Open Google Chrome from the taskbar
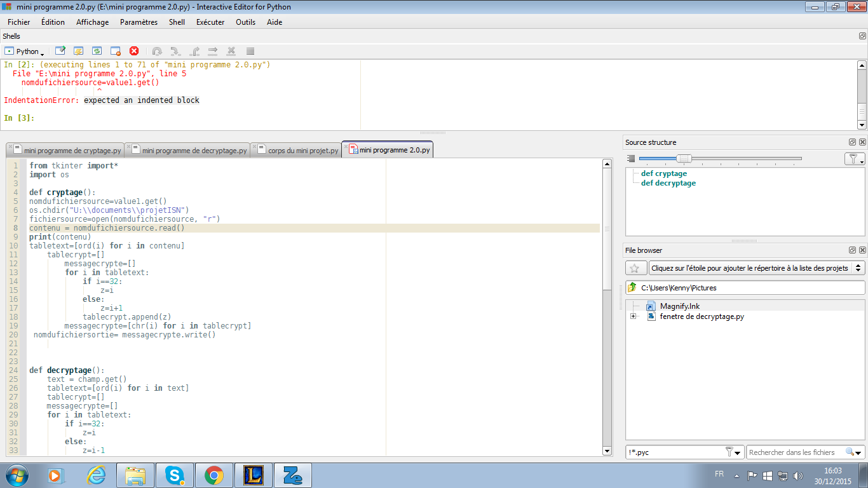The width and height of the screenshot is (868, 488). [214, 475]
